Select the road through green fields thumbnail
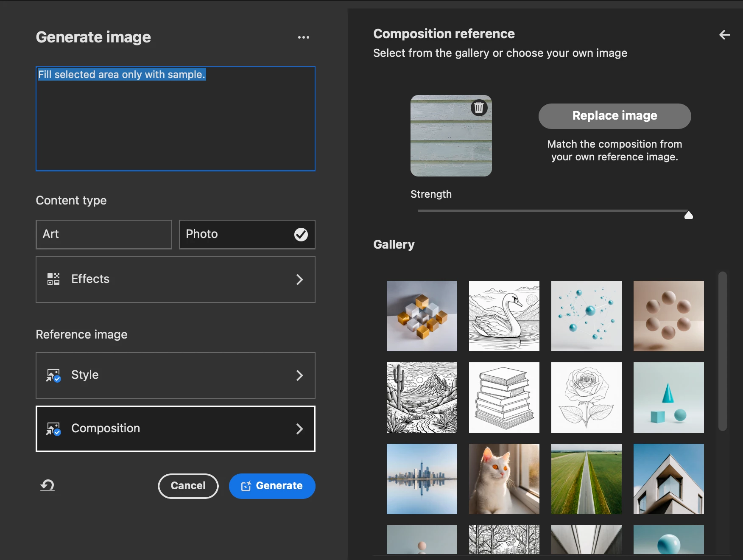 point(587,479)
